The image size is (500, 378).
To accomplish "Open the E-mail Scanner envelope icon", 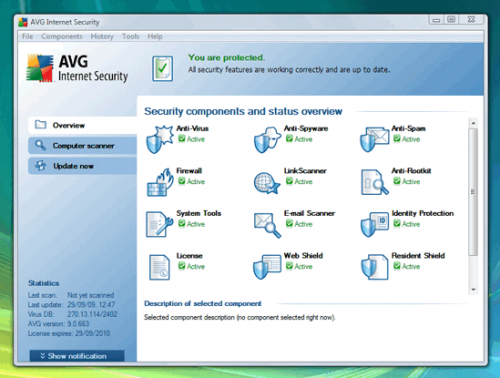I will click(267, 225).
